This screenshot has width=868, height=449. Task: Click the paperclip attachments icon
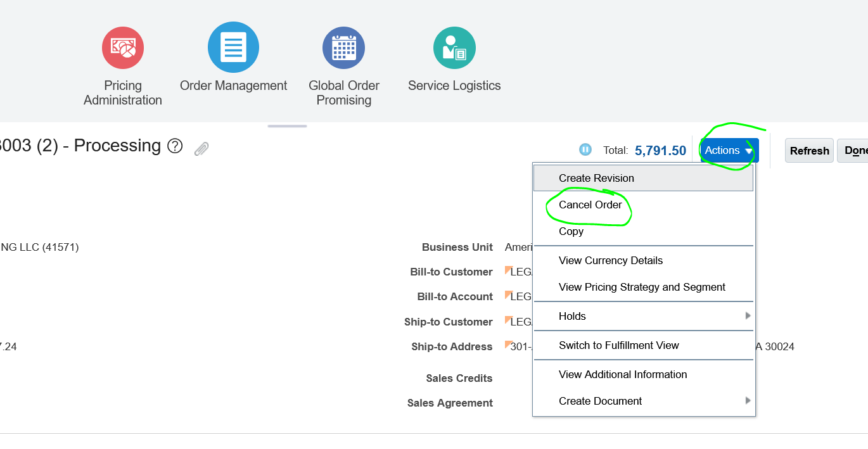click(x=201, y=149)
